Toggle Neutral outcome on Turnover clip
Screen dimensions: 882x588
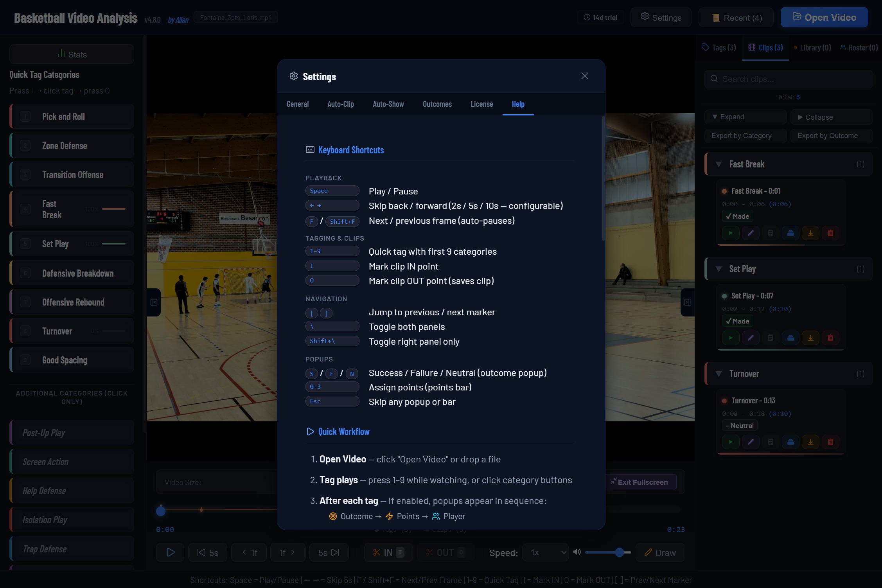click(x=739, y=425)
